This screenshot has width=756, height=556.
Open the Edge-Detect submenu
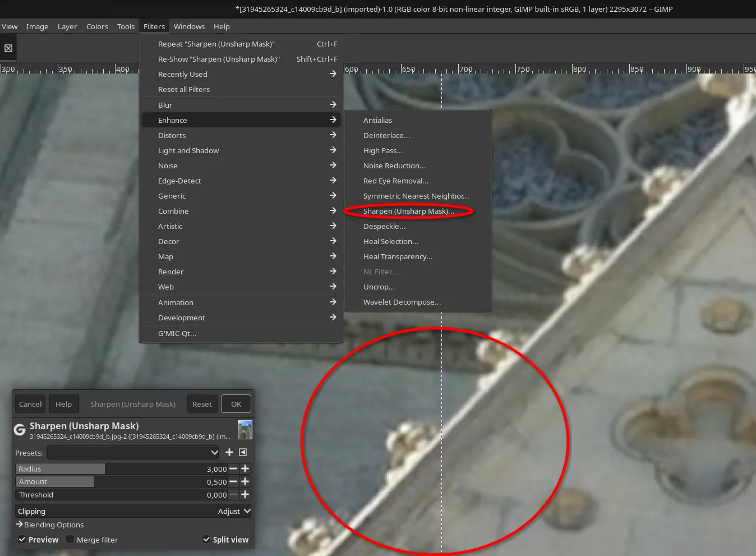[241, 181]
